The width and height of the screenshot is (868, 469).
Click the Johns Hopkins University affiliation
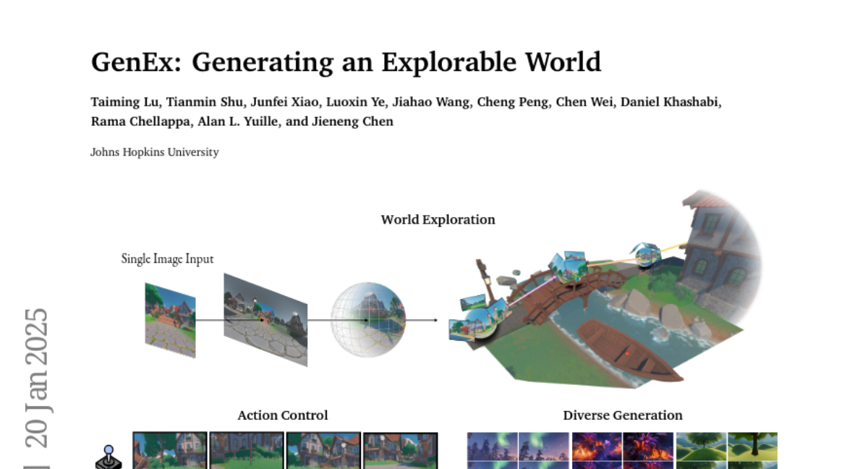coord(154,152)
